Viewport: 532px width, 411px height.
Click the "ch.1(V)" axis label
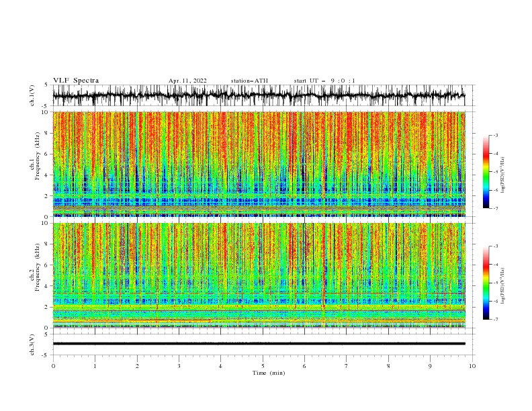coord(32,95)
